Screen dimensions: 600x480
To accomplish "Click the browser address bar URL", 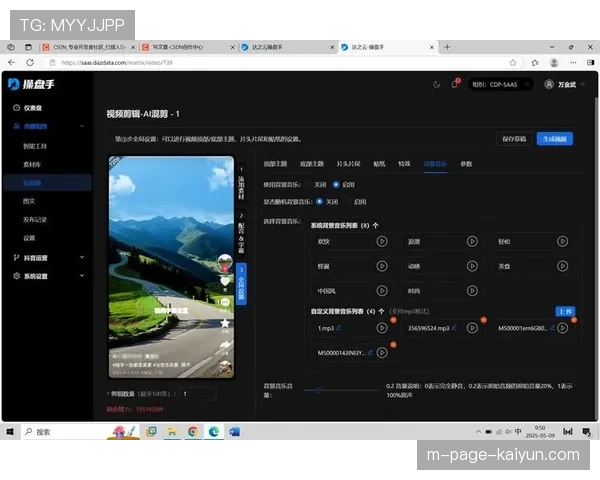I will click(x=117, y=62).
